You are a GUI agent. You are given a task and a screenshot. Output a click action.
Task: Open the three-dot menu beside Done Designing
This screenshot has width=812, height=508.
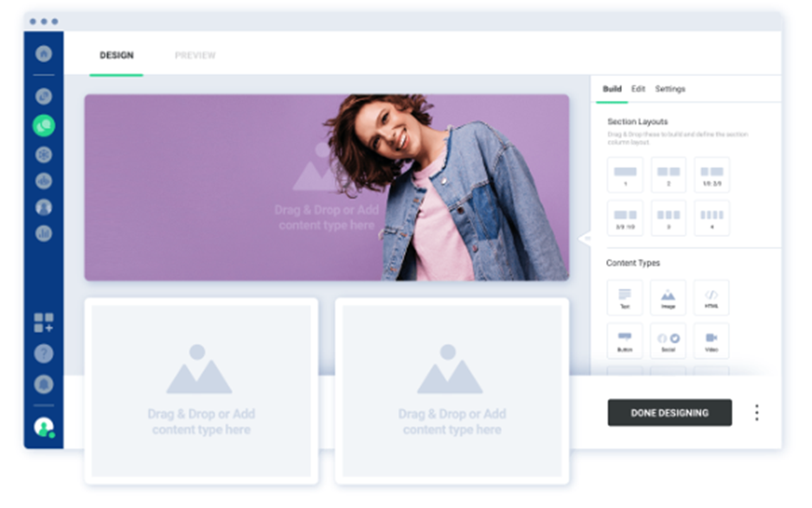click(x=757, y=413)
